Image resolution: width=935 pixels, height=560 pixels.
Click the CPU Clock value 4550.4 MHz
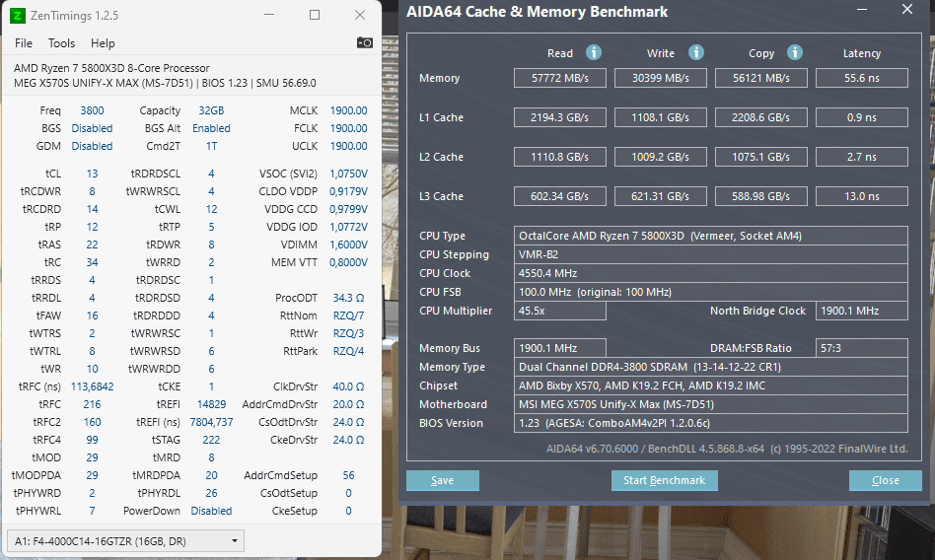pyautogui.click(x=711, y=273)
